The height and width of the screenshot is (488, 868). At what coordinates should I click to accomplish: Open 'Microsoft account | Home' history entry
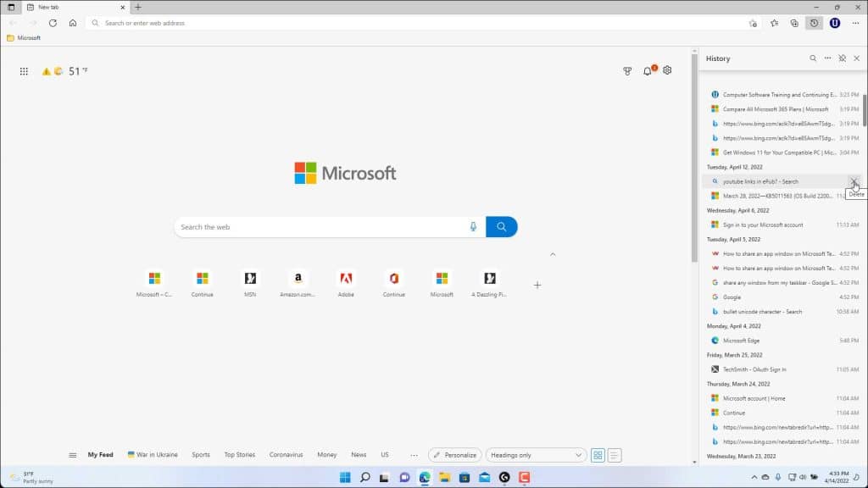[783, 398]
